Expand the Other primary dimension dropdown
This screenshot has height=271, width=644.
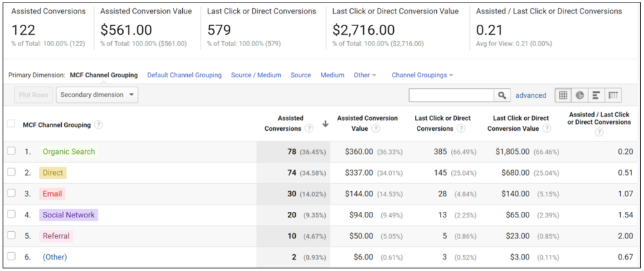(364, 75)
